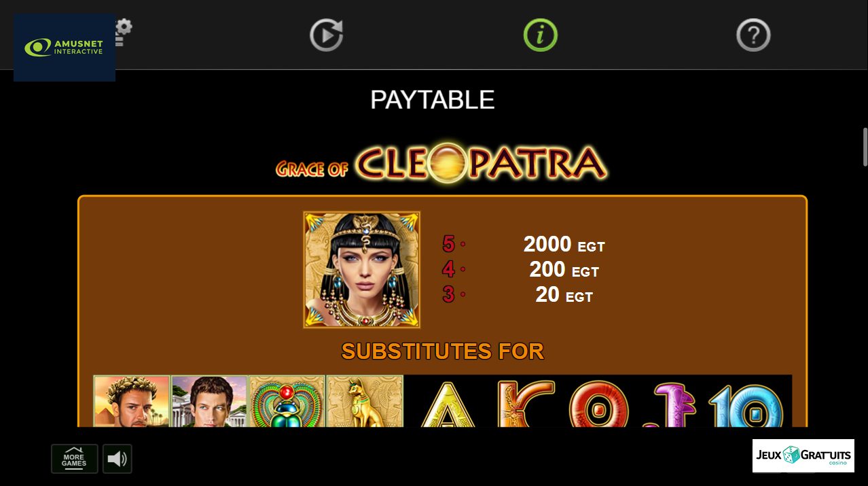
Task: Mute sound with the speaker icon
Action: 117,459
